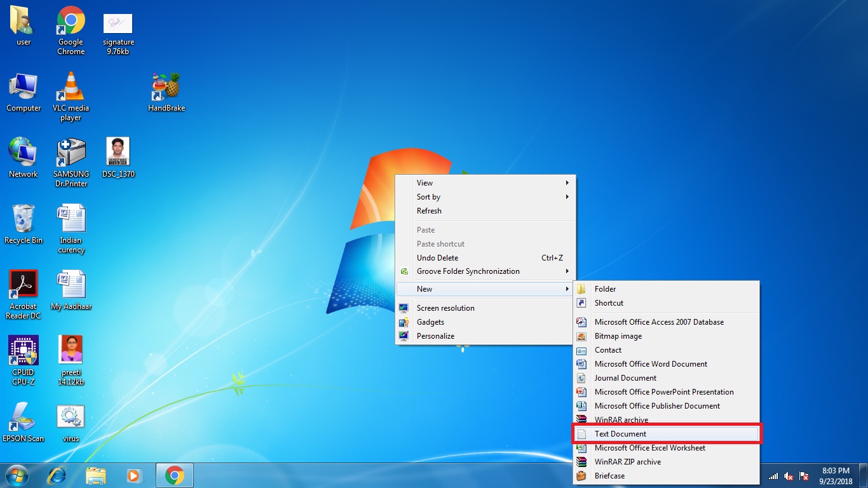Viewport: 868px width, 488px height.
Task: Click the network signal tray icon
Action: (x=773, y=476)
